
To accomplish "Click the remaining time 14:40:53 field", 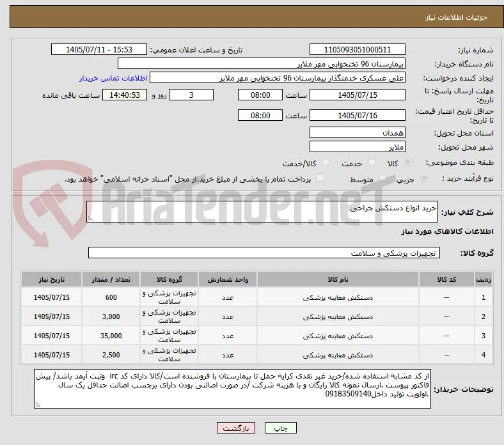I will 125,95.
